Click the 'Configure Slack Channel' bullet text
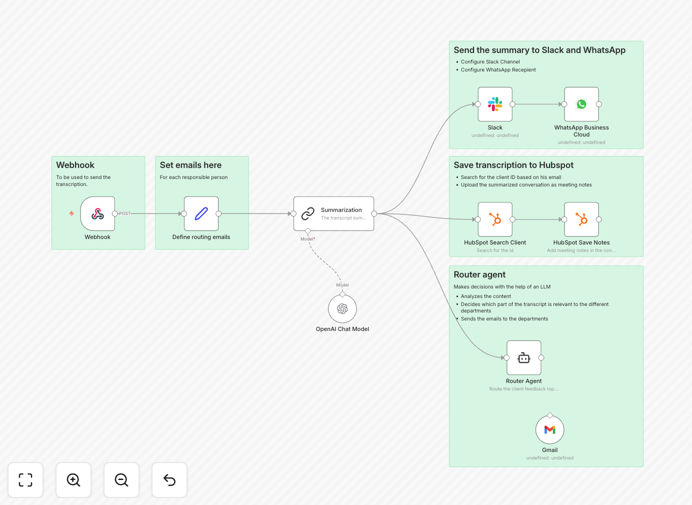692x505 pixels. pos(490,62)
